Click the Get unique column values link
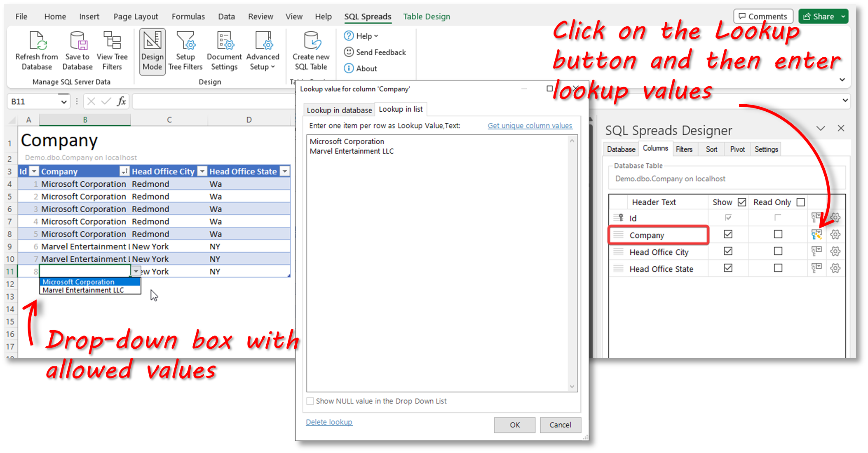The width and height of the screenshot is (868, 453). pos(529,125)
